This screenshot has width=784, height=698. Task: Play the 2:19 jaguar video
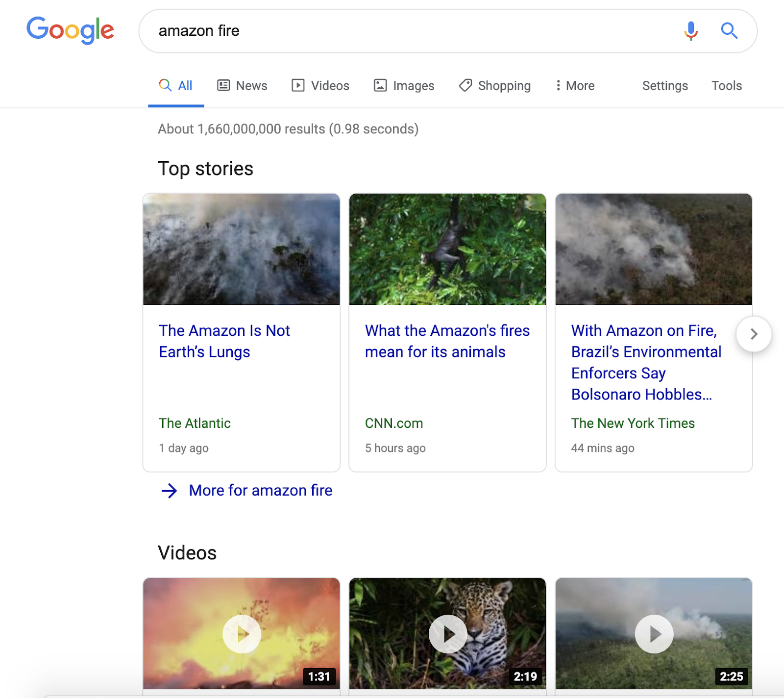pyautogui.click(x=448, y=634)
